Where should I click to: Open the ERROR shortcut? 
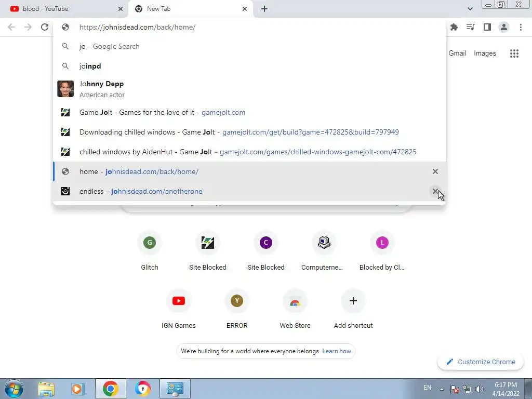pos(237,310)
